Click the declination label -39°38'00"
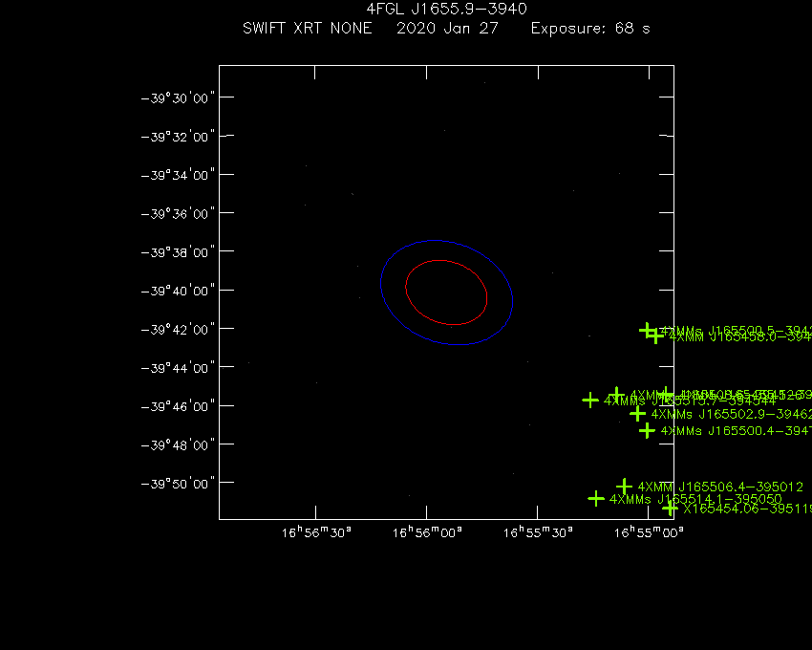This screenshot has height=650, width=812. [x=178, y=252]
